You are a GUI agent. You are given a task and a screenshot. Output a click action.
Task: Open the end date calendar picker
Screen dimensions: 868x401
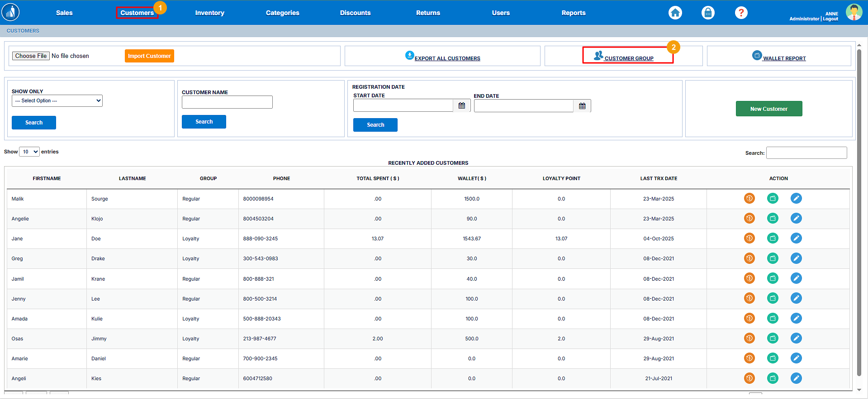(x=582, y=106)
